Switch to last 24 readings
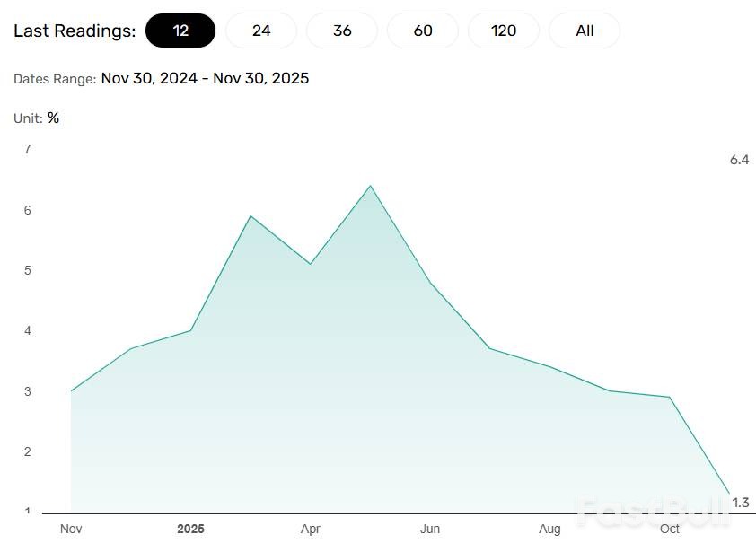The height and width of the screenshot is (552, 756). point(261,31)
